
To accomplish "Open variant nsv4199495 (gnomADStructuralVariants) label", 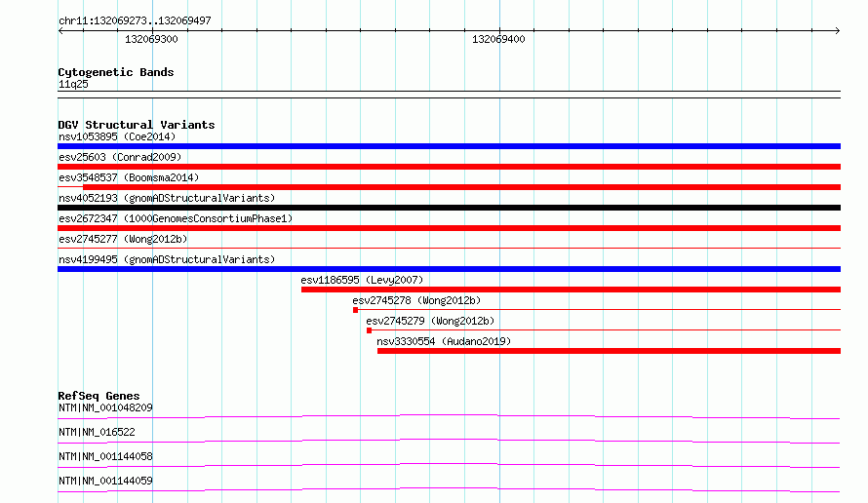I will 167,259.
